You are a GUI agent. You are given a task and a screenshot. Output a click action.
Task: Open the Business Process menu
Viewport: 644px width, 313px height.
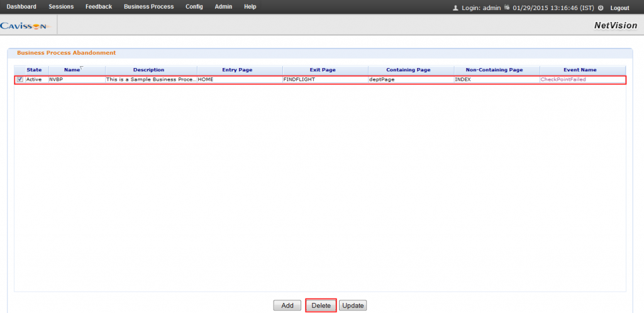pos(148,7)
